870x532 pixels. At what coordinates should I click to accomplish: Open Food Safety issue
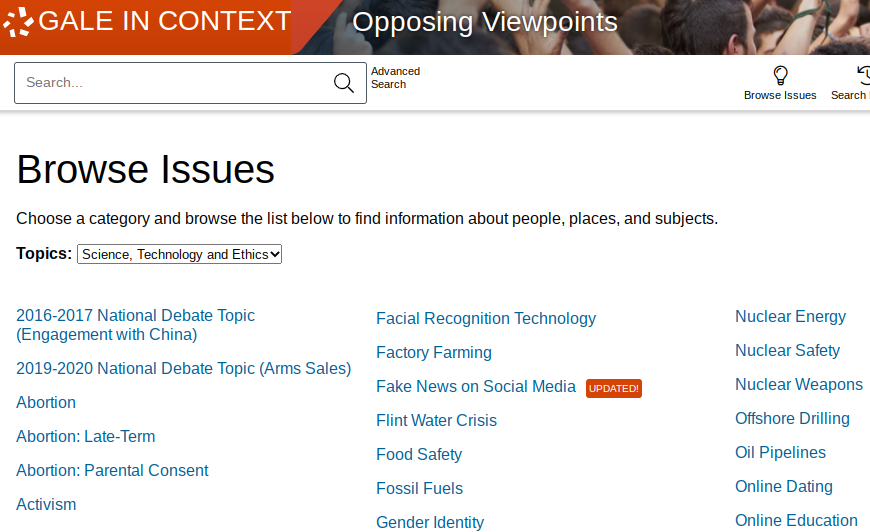419,454
